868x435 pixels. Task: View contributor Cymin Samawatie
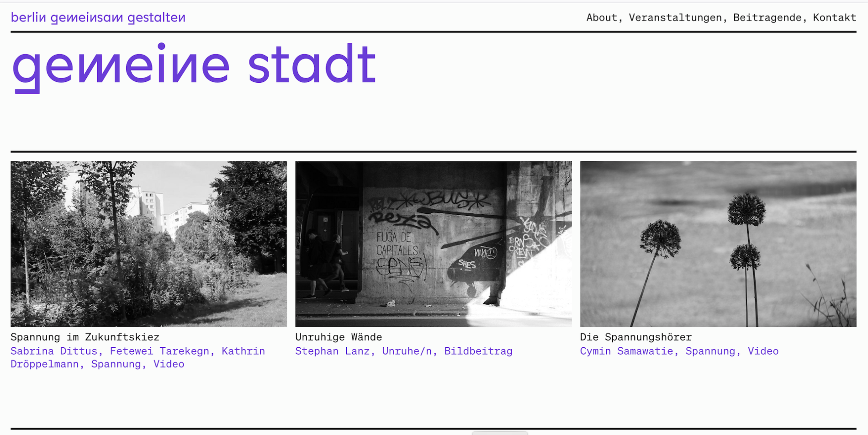pos(626,351)
